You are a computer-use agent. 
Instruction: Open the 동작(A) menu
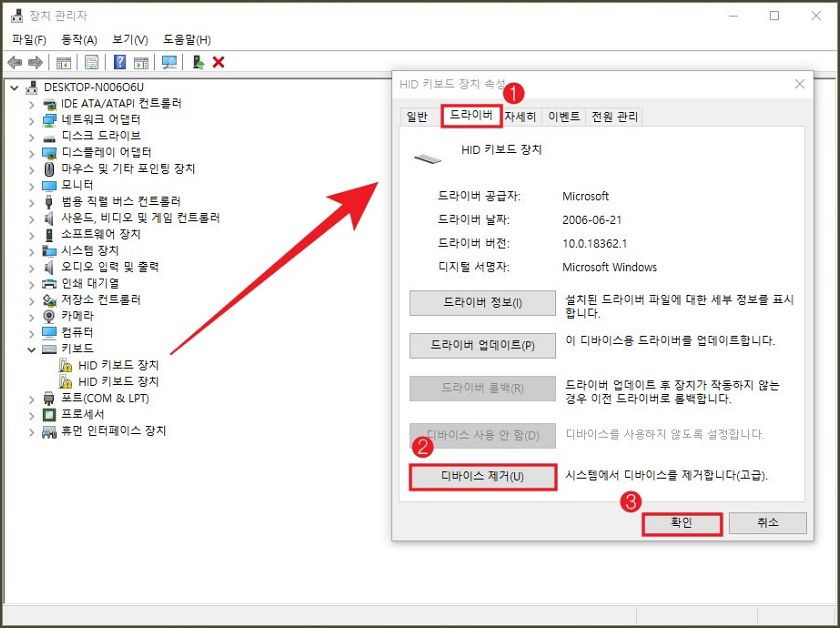pos(79,40)
